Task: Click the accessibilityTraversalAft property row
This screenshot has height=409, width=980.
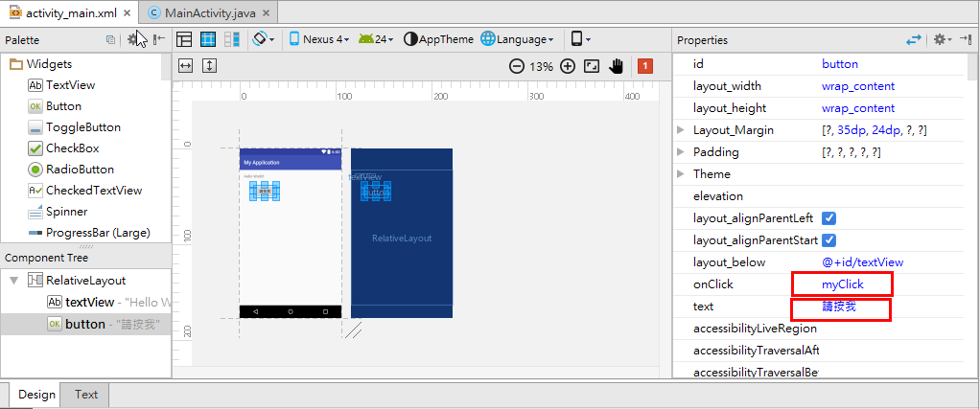Action: (818, 351)
